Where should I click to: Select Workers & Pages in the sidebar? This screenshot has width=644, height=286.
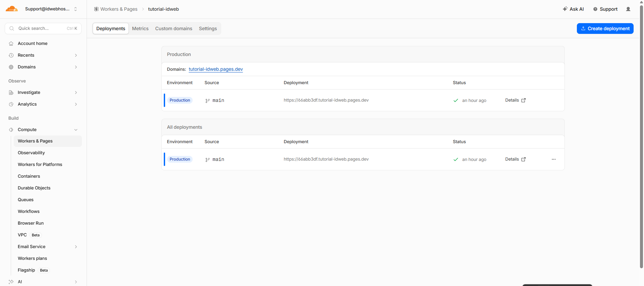pos(48,141)
